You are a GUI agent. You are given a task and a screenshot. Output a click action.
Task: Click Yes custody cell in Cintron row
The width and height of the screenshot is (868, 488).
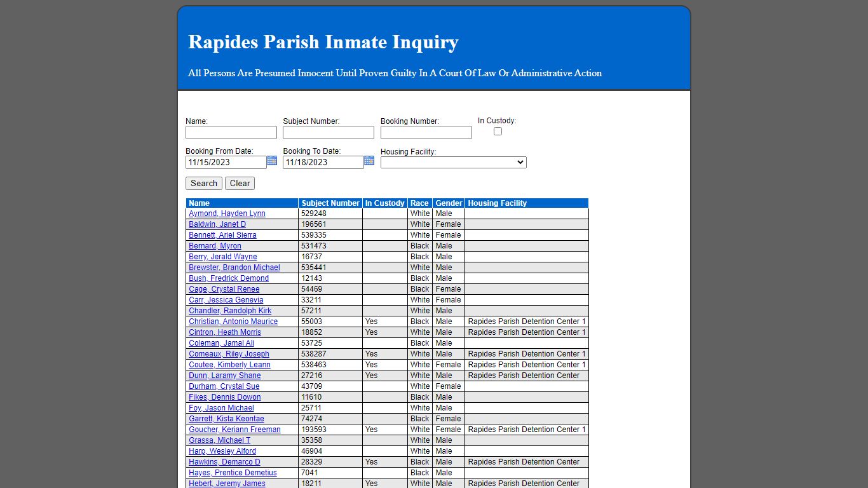click(385, 332)
